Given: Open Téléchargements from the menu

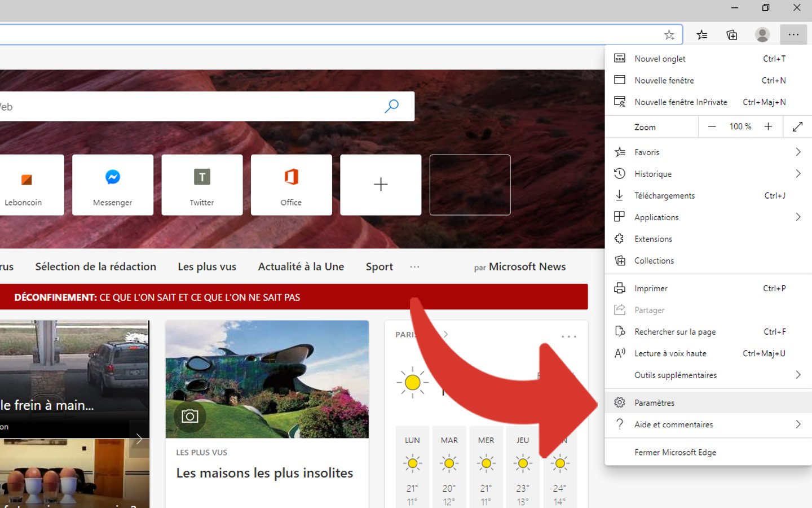Looking at the screenshot, I should click(708, 196).
